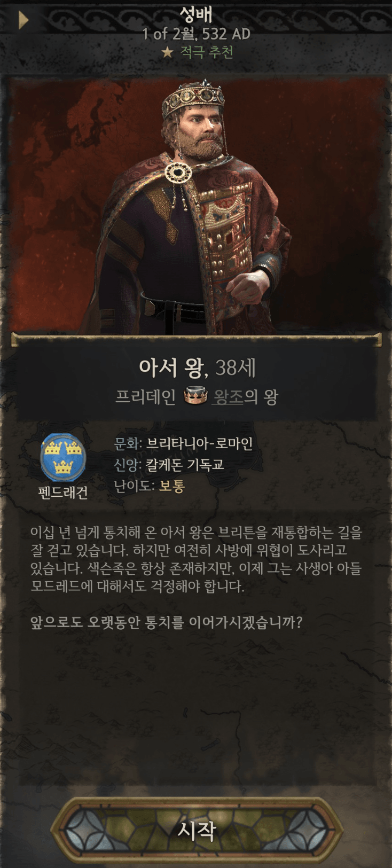Select the 적극 추천 recommendation label

coord(207,52)
